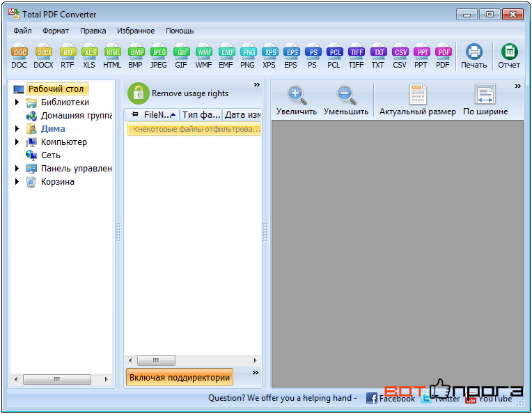
Task: Zoom out with Уменьшить
Action: click(346, 100)
